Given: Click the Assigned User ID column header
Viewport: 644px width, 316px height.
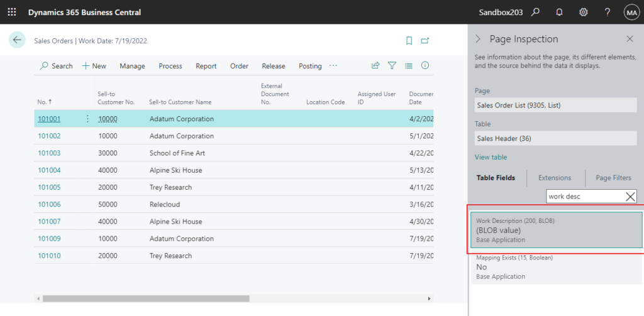Looking at the screenshot, I should point(377,98).
